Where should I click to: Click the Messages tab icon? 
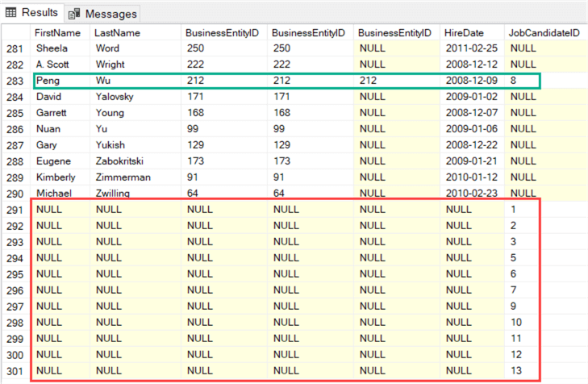point(74,14)
